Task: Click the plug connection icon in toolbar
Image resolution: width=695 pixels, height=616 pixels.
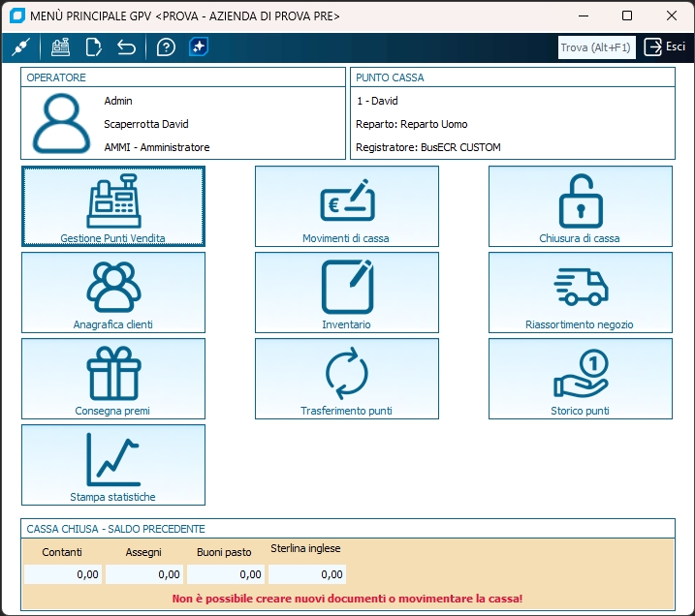Action: (x=20, y=47)
